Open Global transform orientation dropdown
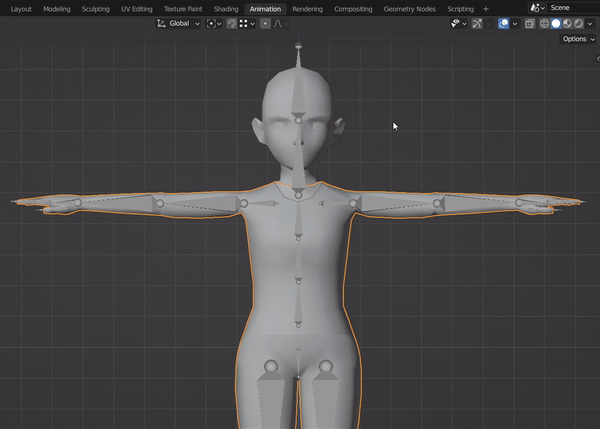The width and height of the screenshot is (600, 429). [178, 23]
